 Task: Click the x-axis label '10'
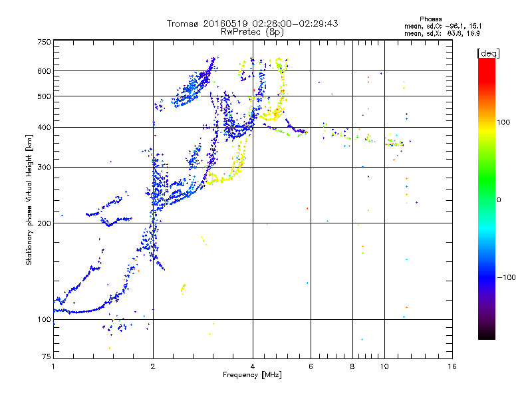(384, 366)
